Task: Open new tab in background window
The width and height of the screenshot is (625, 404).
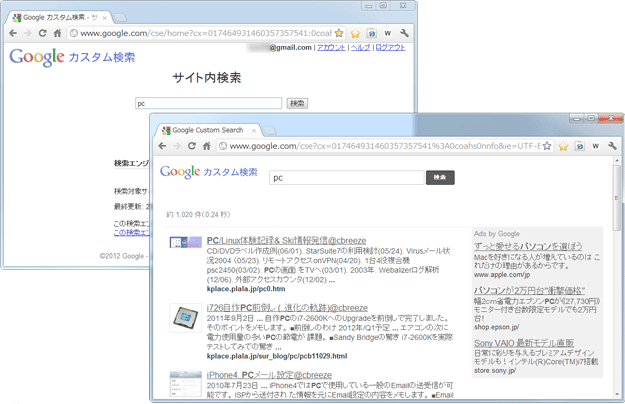Action: (x=120, y=18)
